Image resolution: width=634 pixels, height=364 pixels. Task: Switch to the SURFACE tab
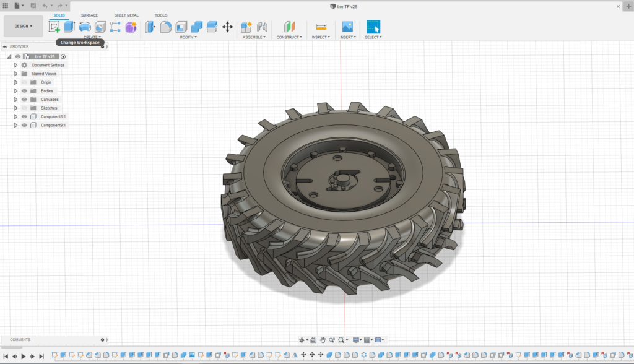(x=89, y=15)
